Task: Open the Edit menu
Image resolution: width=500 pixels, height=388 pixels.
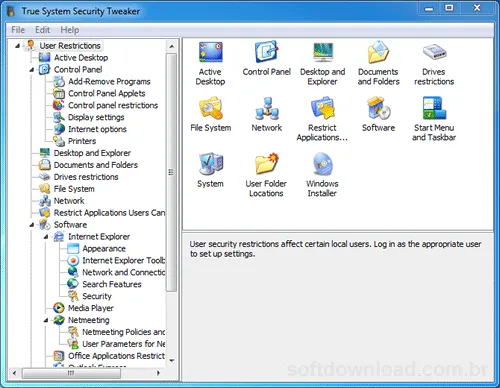Action: click(x=42, y=30)
